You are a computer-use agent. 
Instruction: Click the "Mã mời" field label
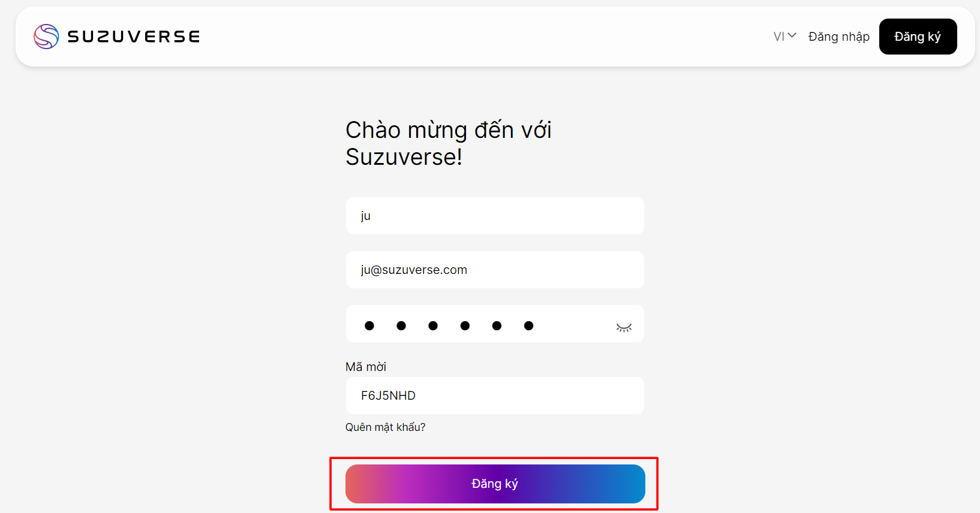[366, 367]
